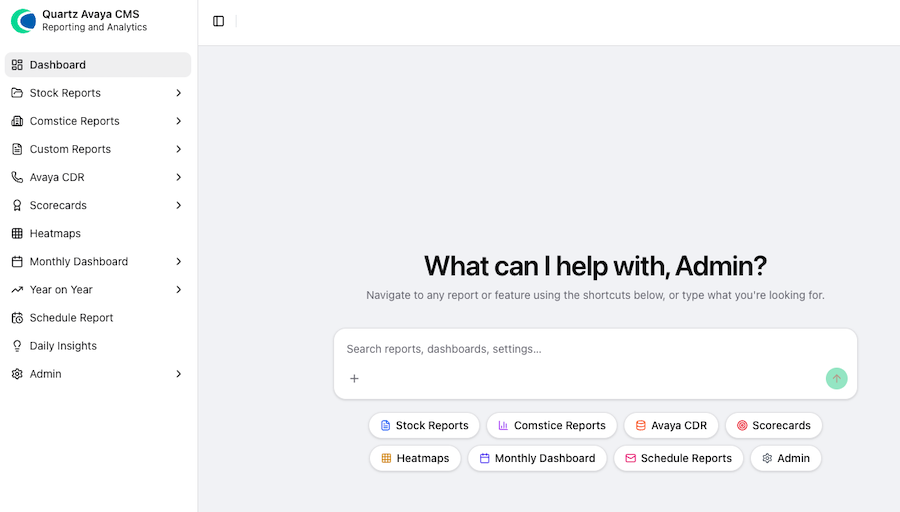900x512 pixels.
Task: Select Scorecards sidebar label
Action: tap(58, 205)
